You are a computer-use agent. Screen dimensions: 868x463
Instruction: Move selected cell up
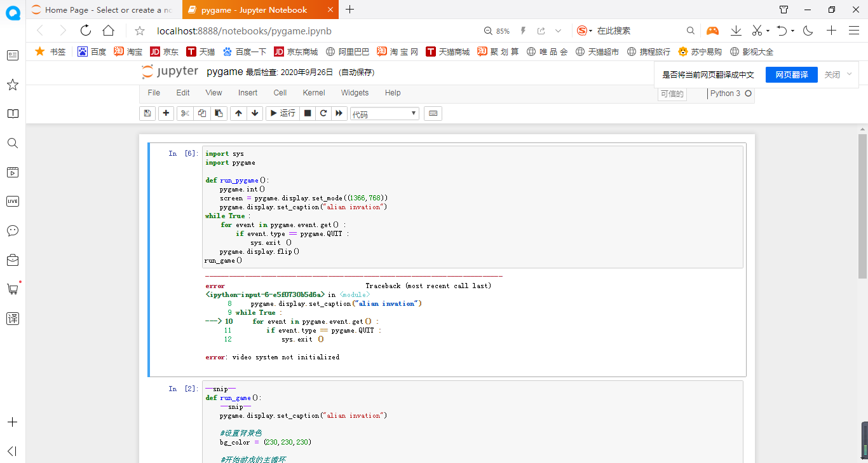click(238, 113)
